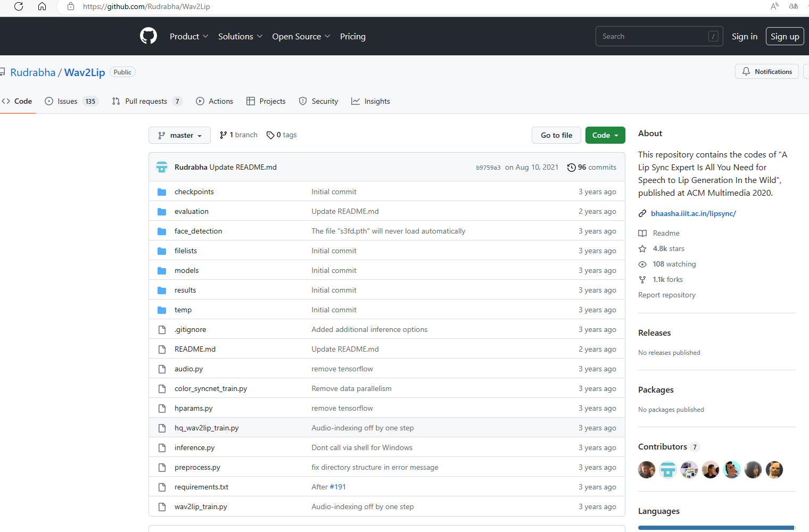Open hq_wav2lip_train.py file
The height and width of the screenshot is (532, 809).
207,428
